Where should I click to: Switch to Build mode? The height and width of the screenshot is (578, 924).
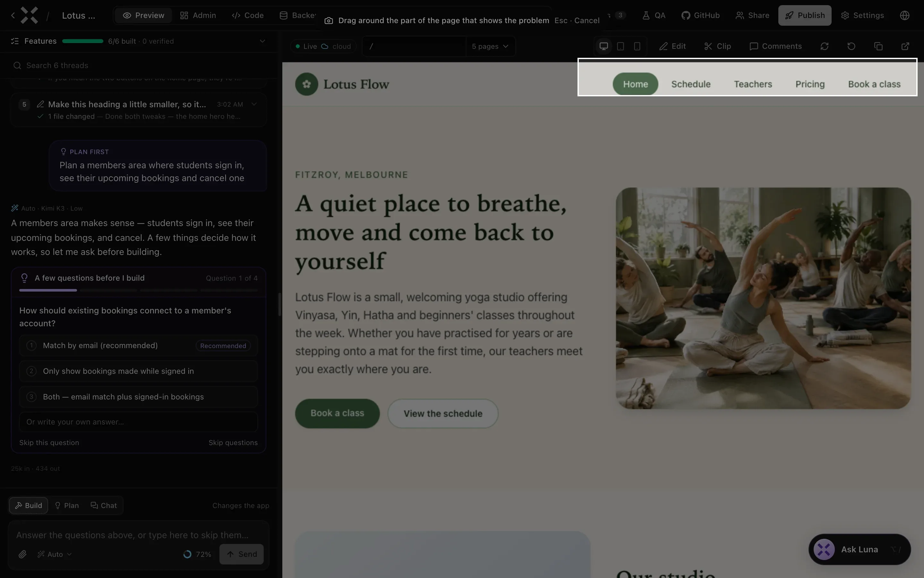point(29,505)
